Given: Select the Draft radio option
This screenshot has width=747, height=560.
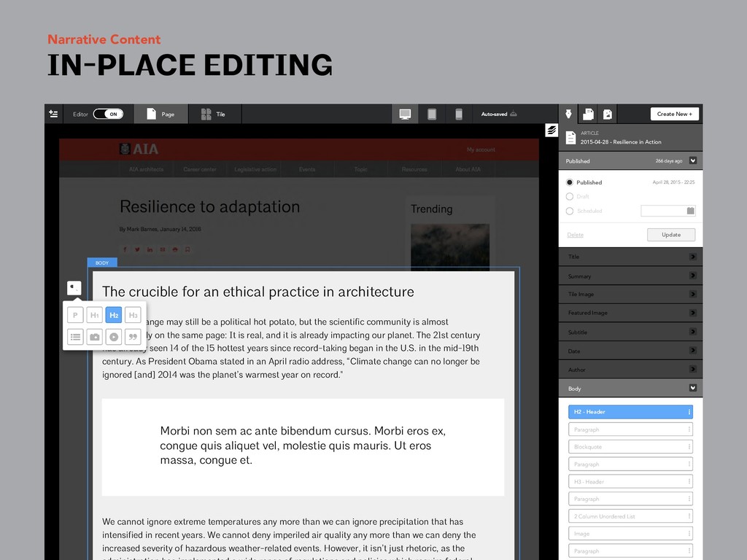Looking at the screenshot, I should click(570, 196).
